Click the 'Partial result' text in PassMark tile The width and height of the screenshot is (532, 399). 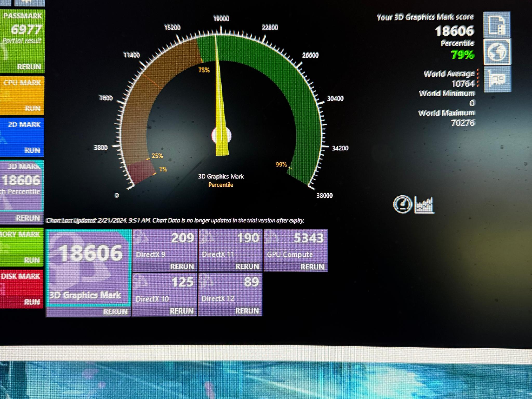click(22, 41)
